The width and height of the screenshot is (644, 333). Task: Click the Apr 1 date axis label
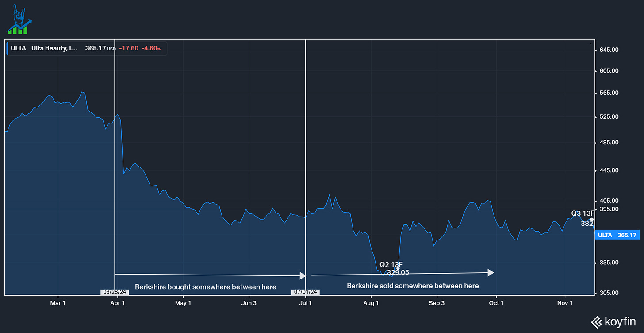point(117,303)
